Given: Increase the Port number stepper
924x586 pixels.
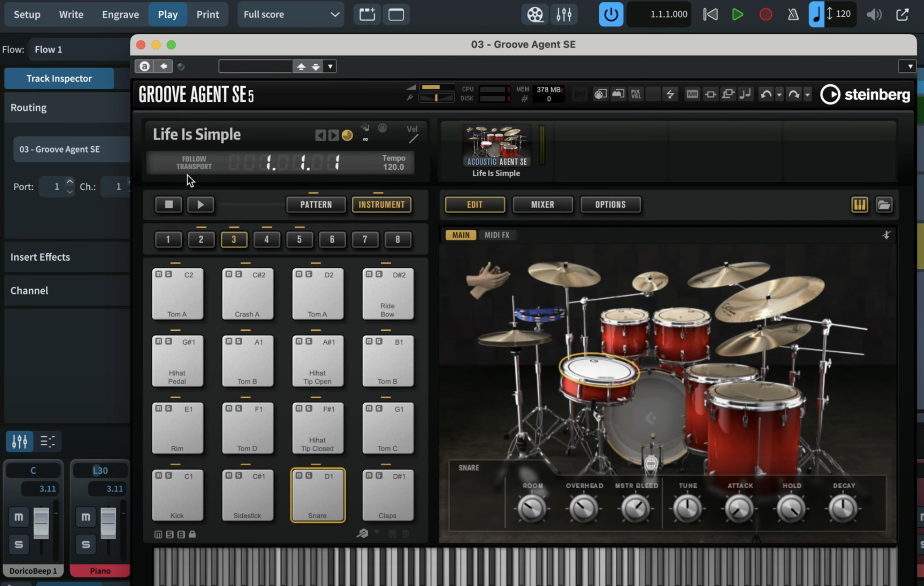Looking at the screenshot, I should [70, 182].
